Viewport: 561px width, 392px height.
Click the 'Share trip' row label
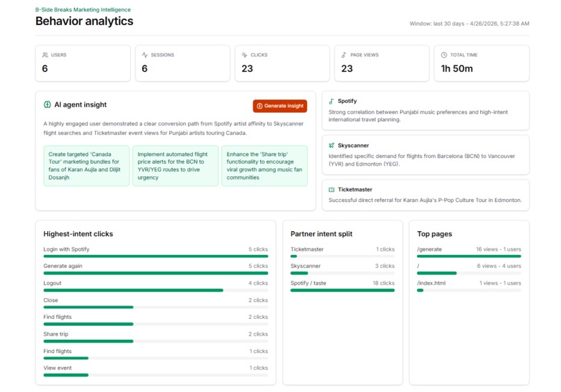tap(56, 334)
